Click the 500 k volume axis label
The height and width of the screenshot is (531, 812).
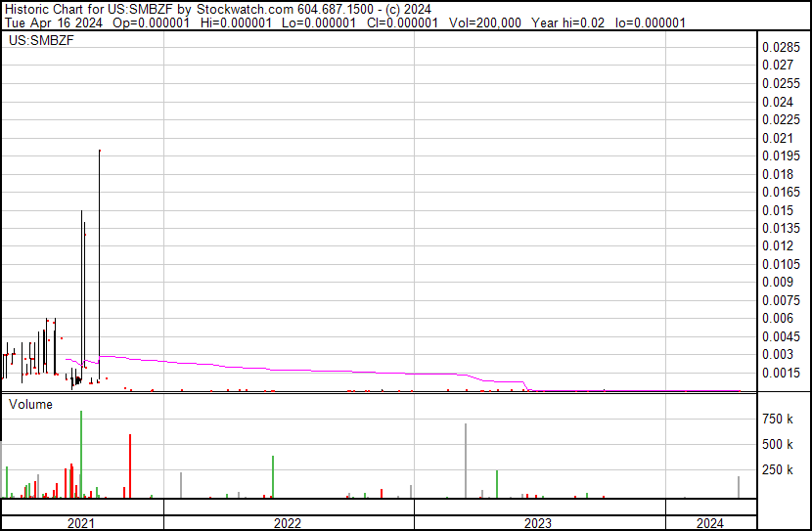coord(778,445)
